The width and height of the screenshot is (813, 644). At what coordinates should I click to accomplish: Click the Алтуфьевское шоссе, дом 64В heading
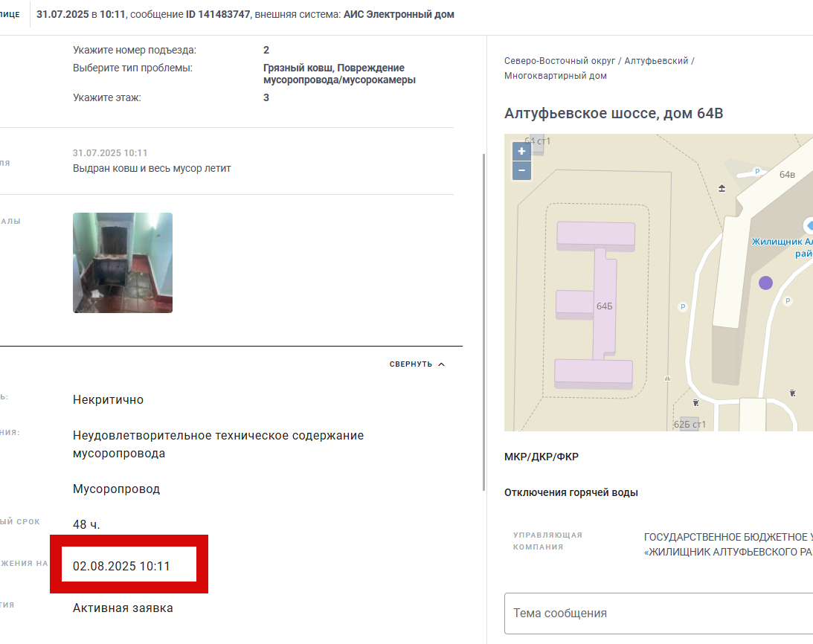tap(614, 113)
